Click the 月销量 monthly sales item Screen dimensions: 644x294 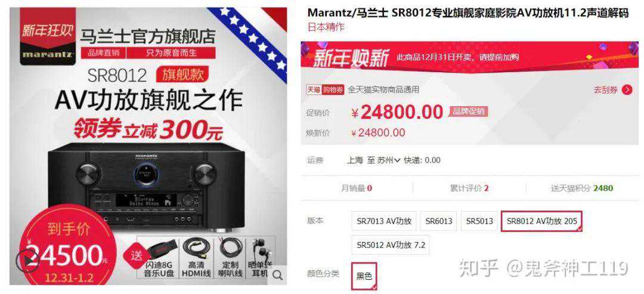point(357,188)
